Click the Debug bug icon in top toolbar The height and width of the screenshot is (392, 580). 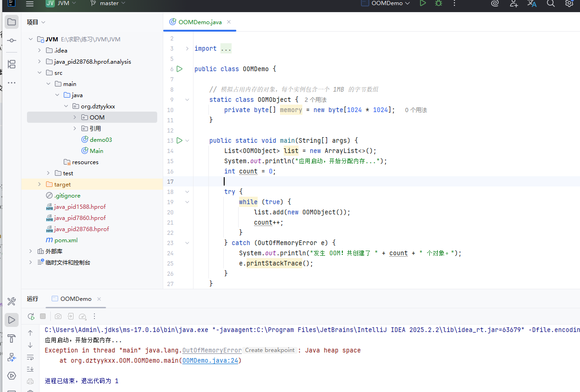point(438,3)
